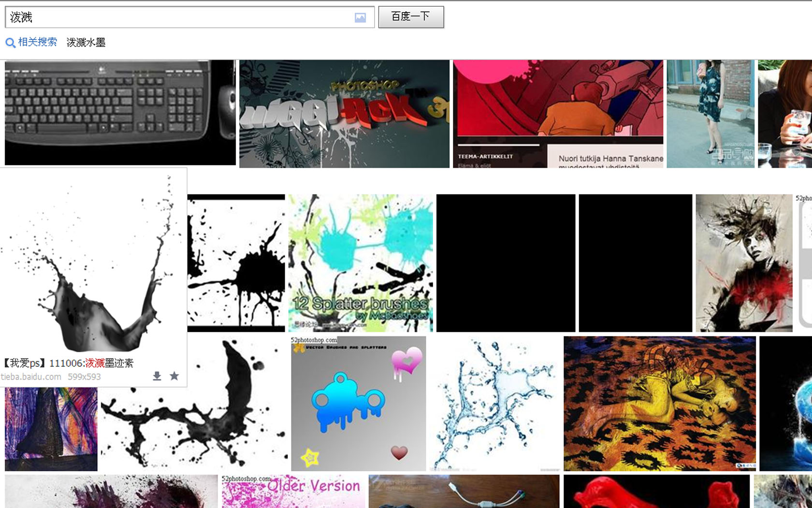The width and height of the screenshot is (812, 508).
Task: Open the leopard pattern body paint thumbnail
Action: click(x=660, y=404)
